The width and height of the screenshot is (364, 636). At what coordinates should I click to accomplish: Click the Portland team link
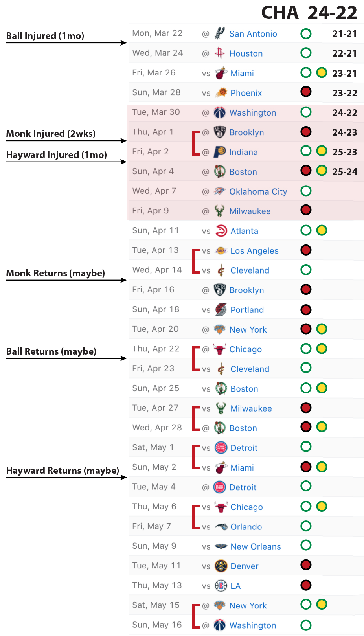pos(247,310)
